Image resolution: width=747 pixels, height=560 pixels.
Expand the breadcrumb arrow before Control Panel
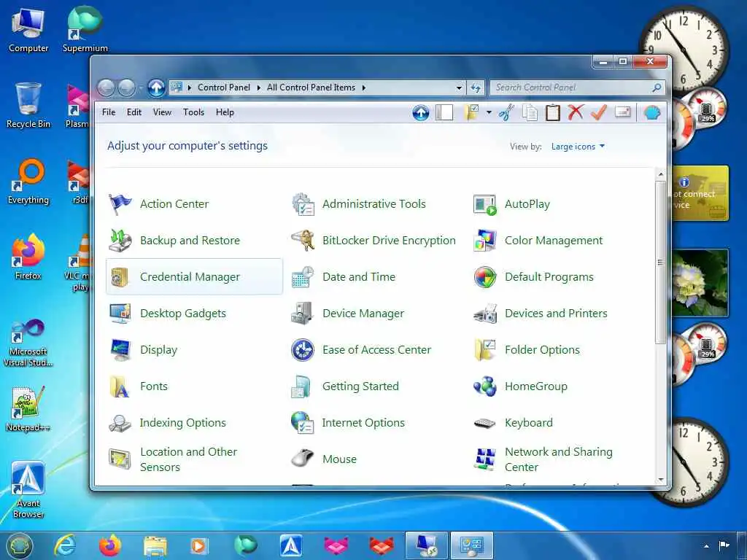(x=190, y=87)
